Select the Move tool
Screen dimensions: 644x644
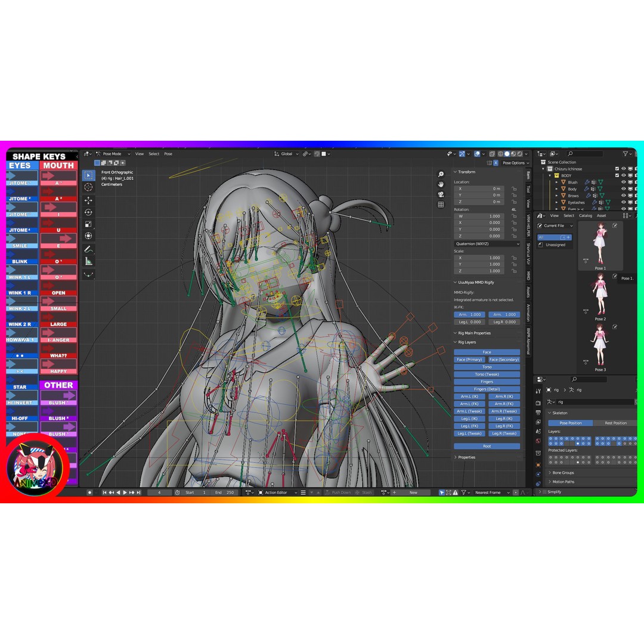click(x=88, y=200)
